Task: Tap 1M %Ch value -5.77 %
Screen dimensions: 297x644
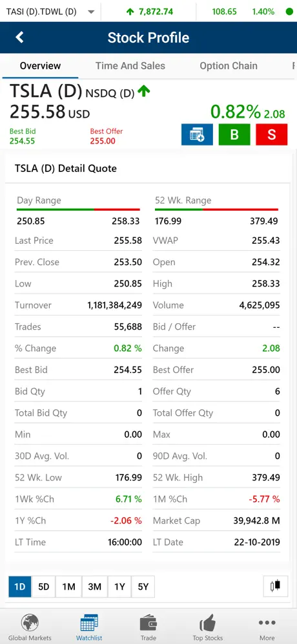Action: [264, 499]
